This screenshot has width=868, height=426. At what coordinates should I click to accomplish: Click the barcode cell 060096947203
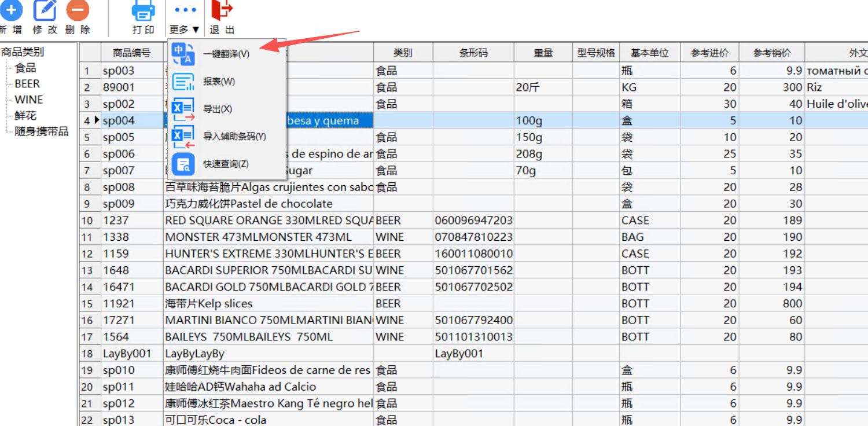click(x=473, y=221)
